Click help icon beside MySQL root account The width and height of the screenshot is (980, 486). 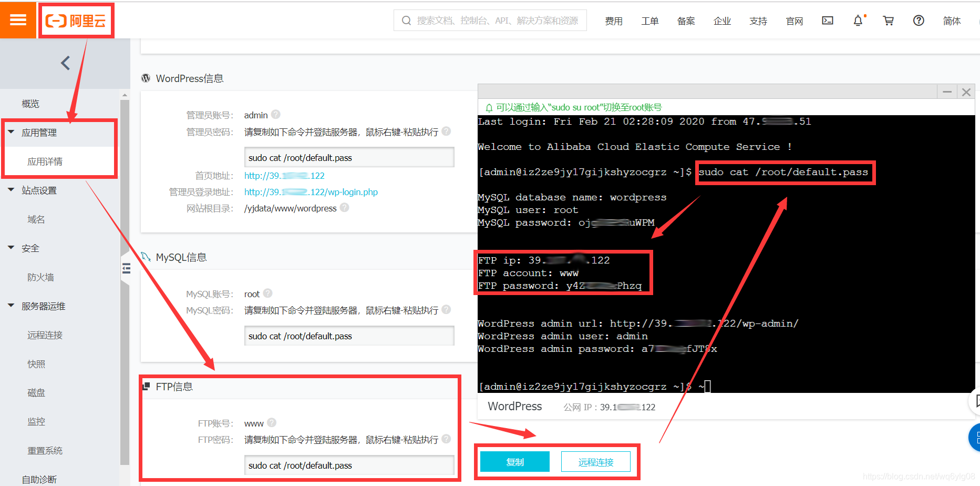(x=267, y=293)
